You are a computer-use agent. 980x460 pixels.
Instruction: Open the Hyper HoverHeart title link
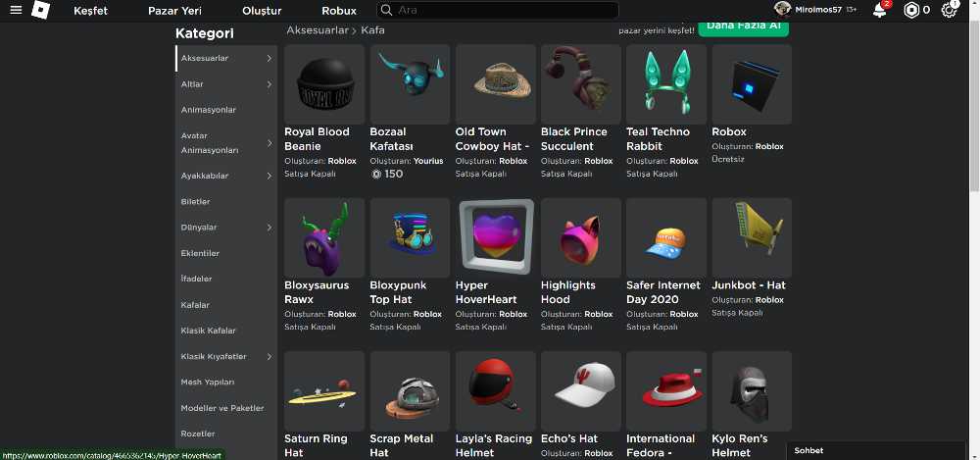(x=486, y=292)
